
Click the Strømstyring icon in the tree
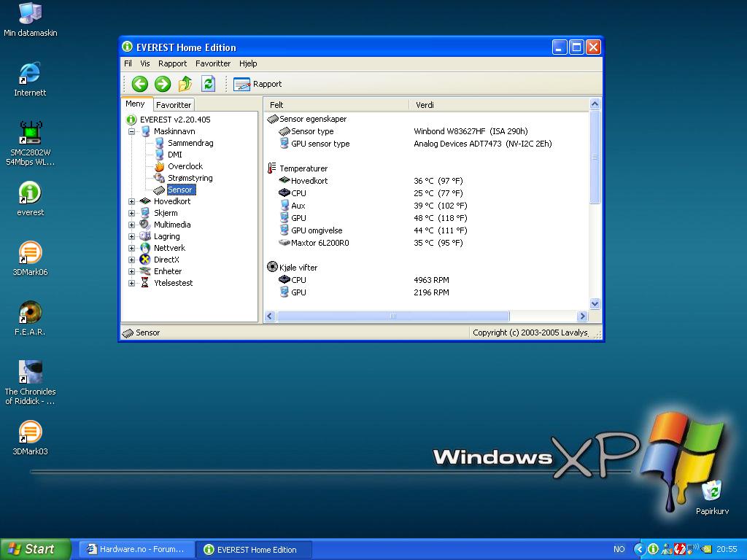(x=160, y=178)
